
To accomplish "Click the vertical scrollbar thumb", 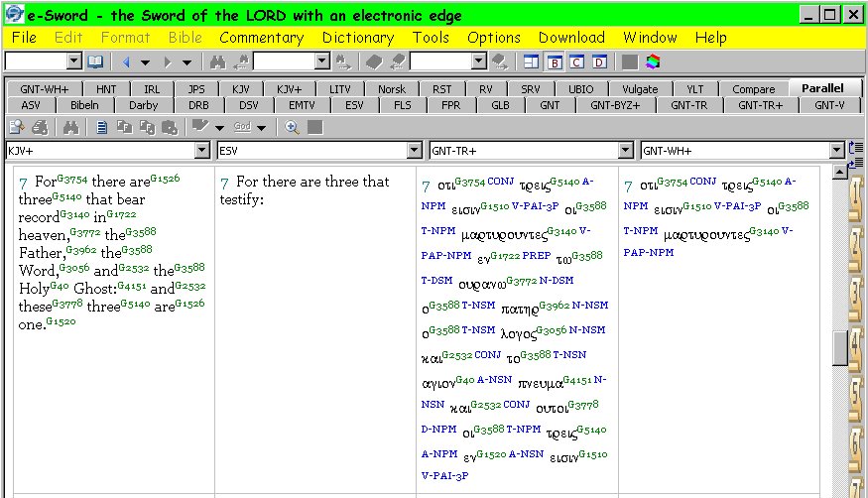I will coord(840,348).
